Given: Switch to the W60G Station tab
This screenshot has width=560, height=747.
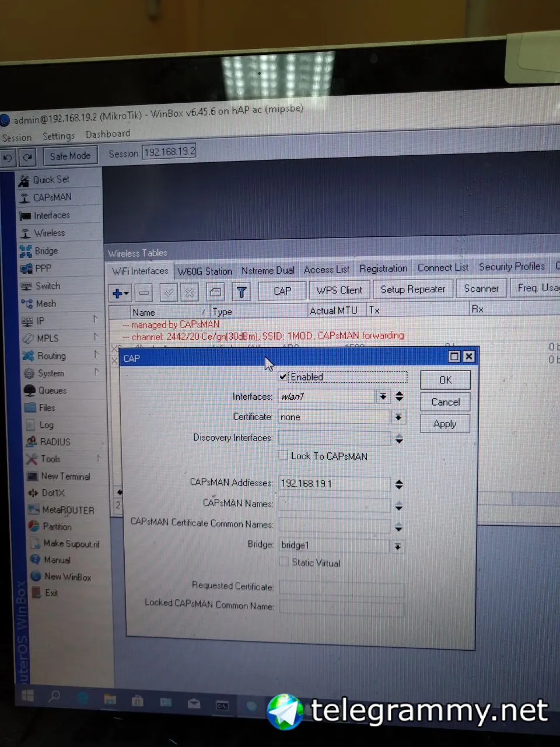Looking at the screenshot, I should pyautogui.click(x=205, y=271).
